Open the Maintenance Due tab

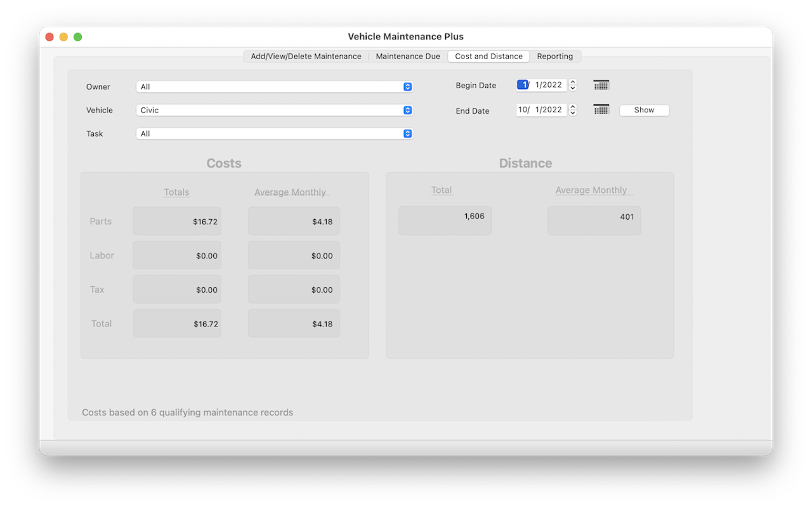click(x=408, y=57)
